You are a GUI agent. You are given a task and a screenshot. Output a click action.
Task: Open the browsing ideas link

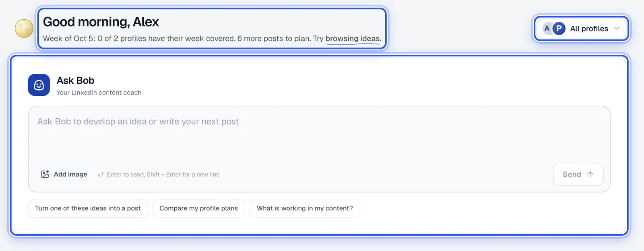point(353,39)
